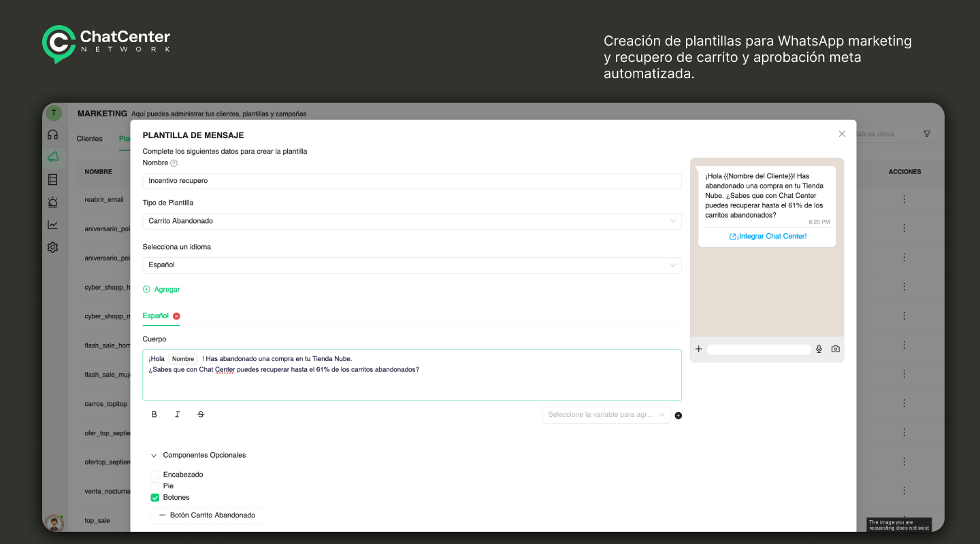Image resolution: width=980 pixels, height=544 pixels.
Task: Open actions menu for flash_sale_muje row
Action: tap(904, 374)
